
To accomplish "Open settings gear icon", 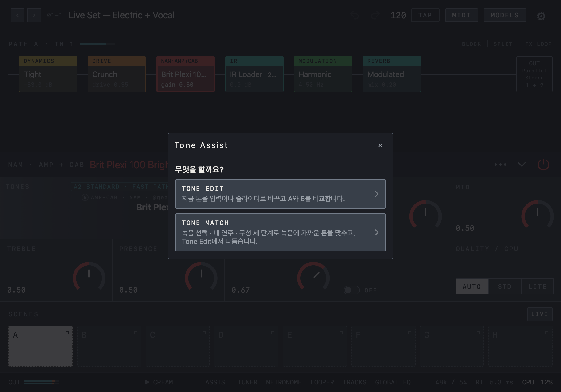I will point(541,16).
